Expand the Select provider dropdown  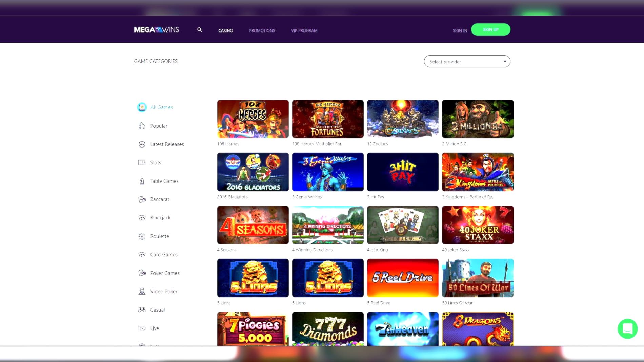467,61
